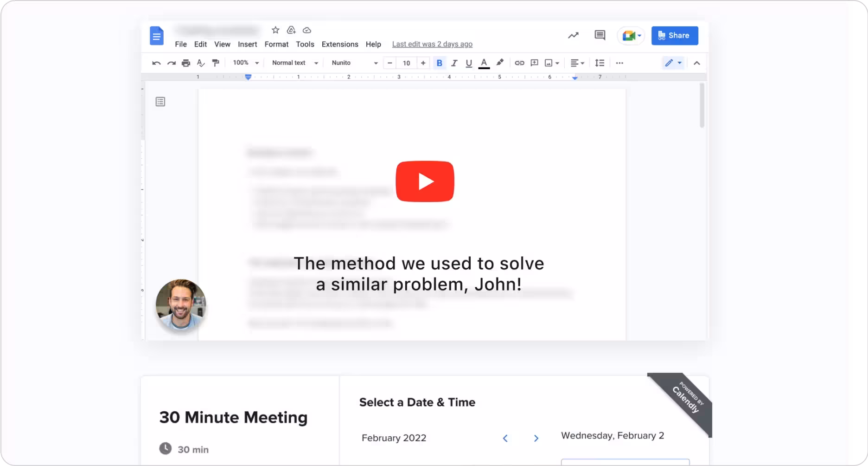Toggle underline formatting
The width and height of the screenshot is (868, 466).
click(469, 63)
